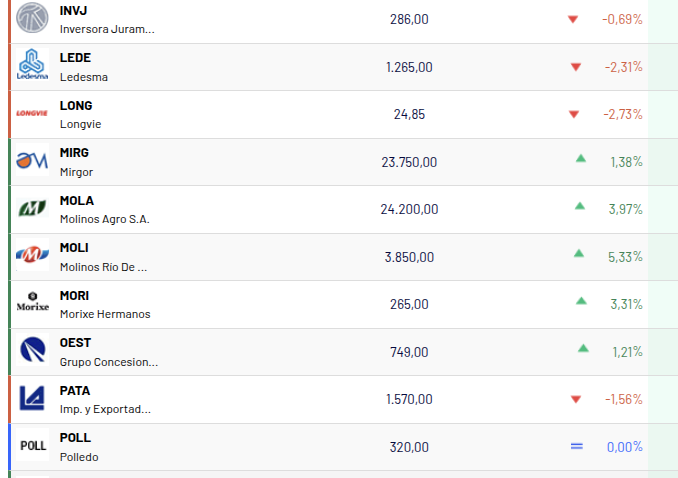Click the blue equals sign for POLL
The image size is (678, 478).
click(x=577, y=446)
